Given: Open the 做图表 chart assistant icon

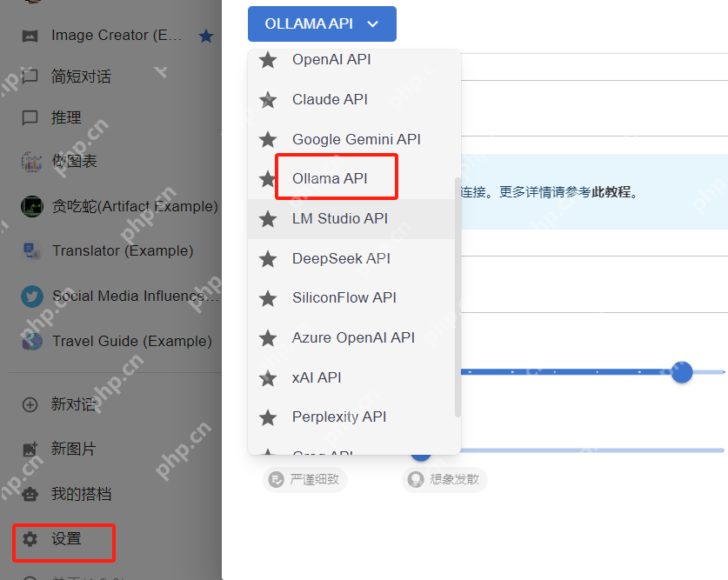Looking at the screenshot, I should [29, 161].
